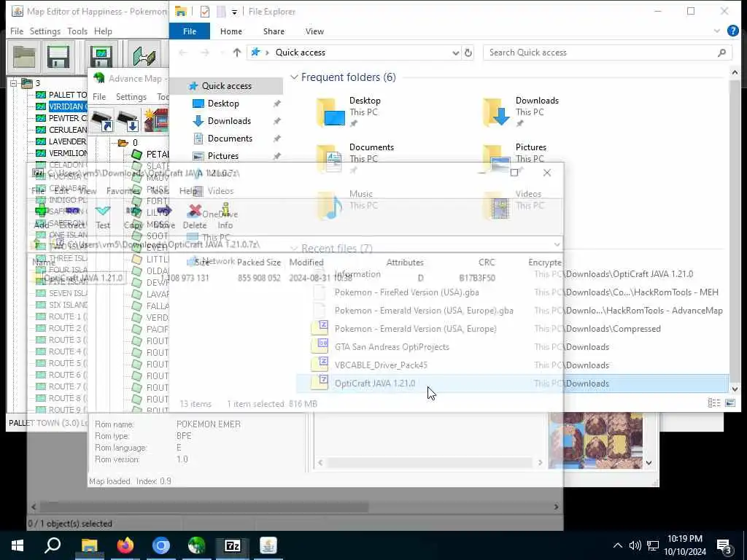
Task: Collapse bank 3 in Map Editor tree
Action: 14,83
